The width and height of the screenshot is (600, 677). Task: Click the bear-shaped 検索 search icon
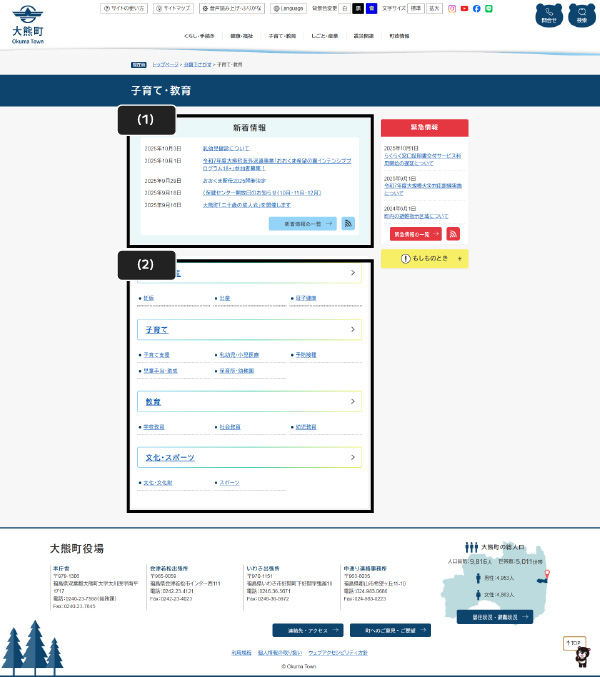tap(580, 15)
